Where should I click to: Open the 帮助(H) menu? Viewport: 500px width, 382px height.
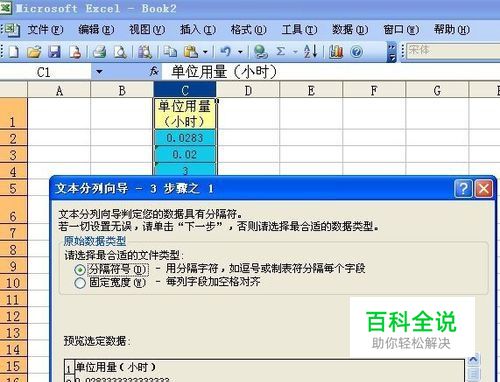point(452,30)
